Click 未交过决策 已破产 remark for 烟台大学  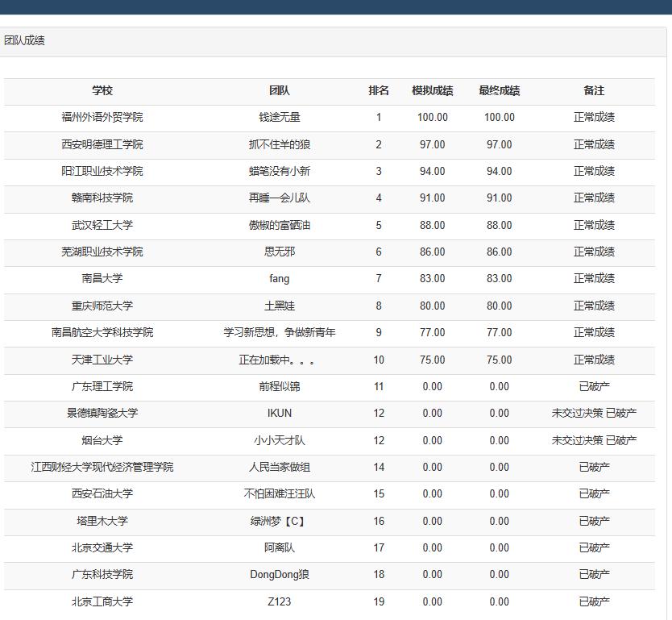pyautogui.click(x=594, y=440)
